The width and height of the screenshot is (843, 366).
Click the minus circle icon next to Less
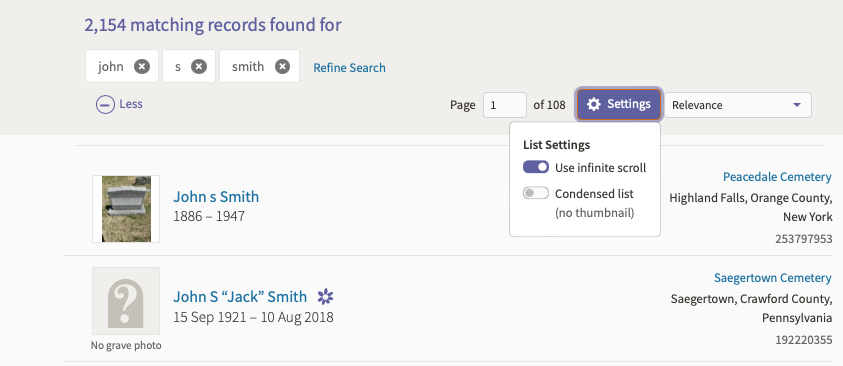tap(105, 104)
